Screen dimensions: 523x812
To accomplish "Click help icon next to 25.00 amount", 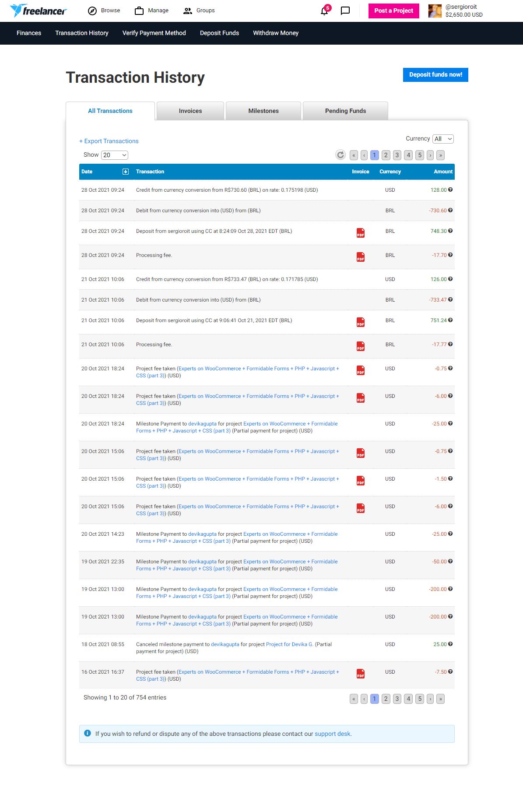I will 450,644.
